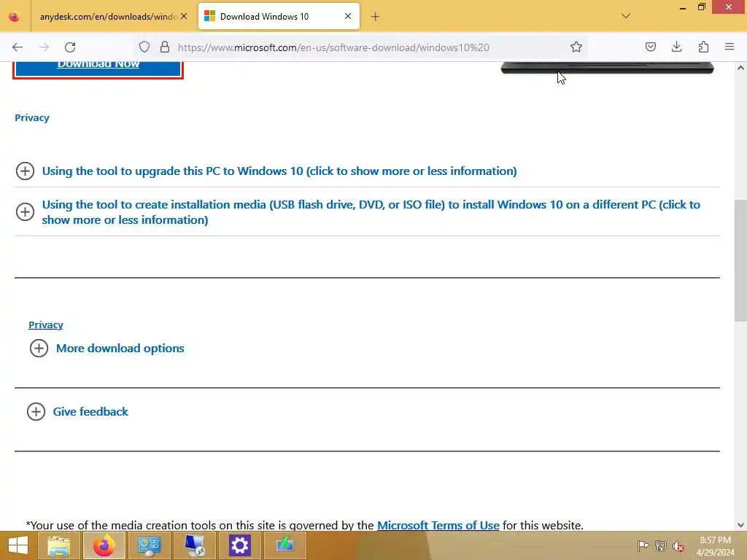Viewport: 747px width, 560px height.
Task: Expand Give feedback plus icon
Action: (x=36, y=411)
